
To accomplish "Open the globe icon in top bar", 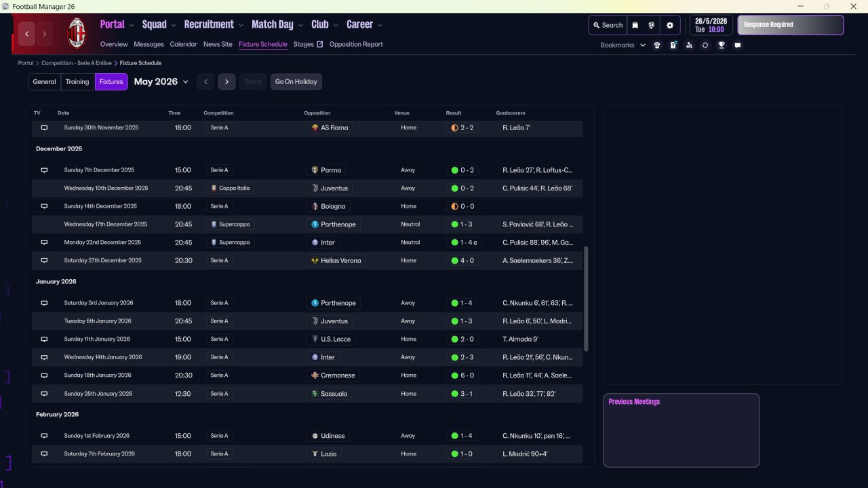I will pyautogui.click(x=652, y=25).
